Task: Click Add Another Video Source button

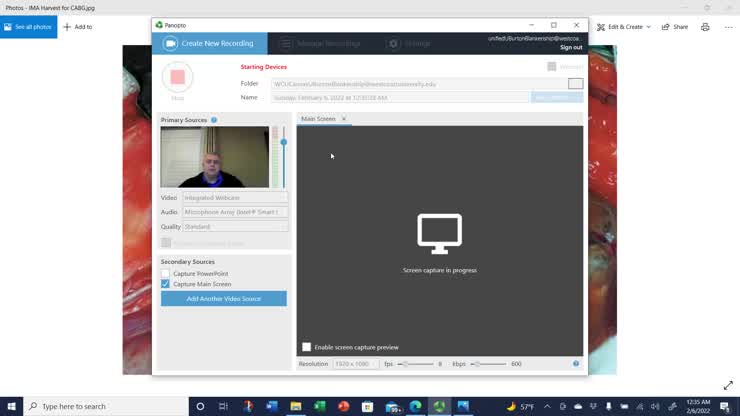Action: (x=223, y=299)
